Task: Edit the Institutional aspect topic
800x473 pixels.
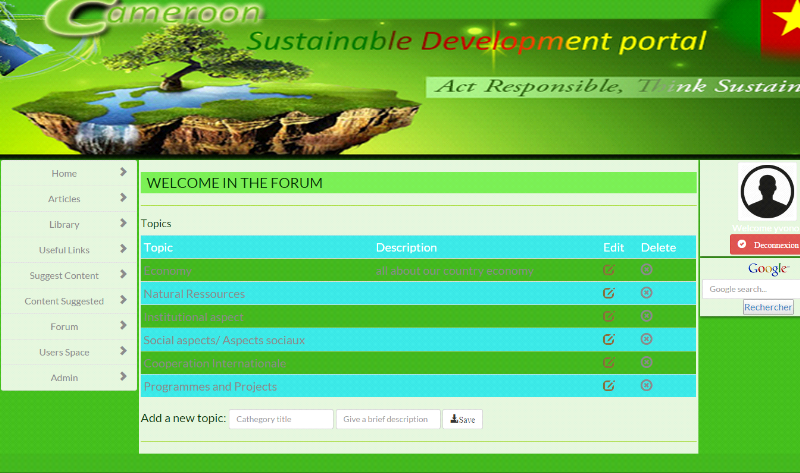Action: tap(609, 316)
